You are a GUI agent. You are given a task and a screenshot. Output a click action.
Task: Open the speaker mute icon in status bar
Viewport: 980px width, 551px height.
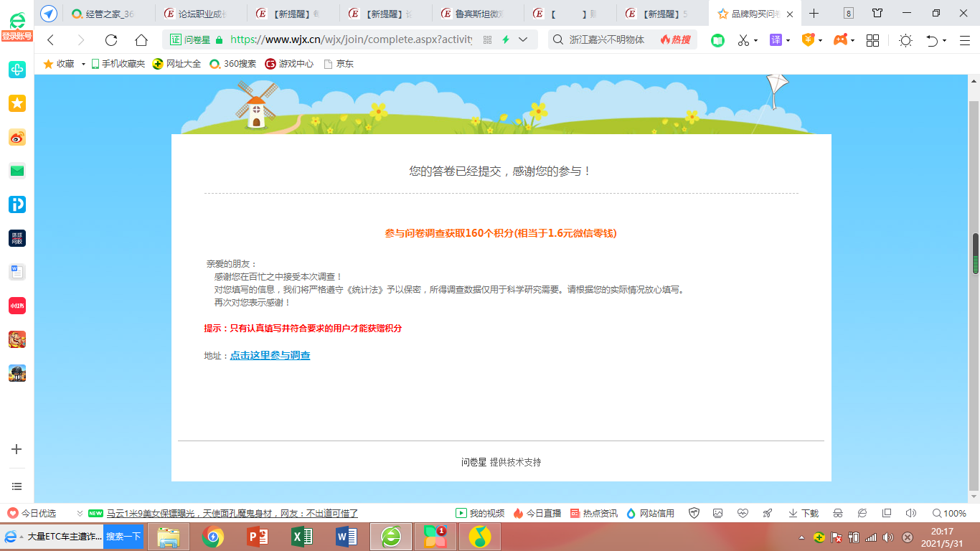tap(911, 513)
